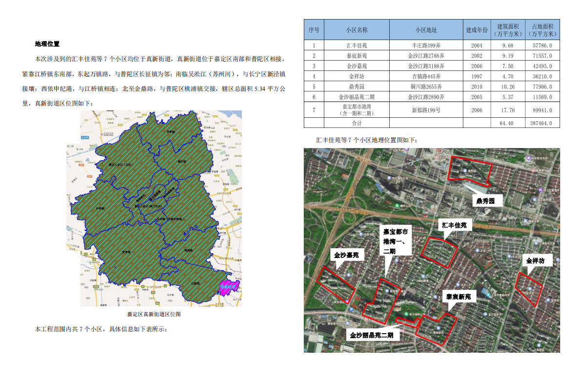Screen dimensions: 588x365
Task: Select table cell 金沙丽晶苑二期 in row 6
Action: [357, 97]
